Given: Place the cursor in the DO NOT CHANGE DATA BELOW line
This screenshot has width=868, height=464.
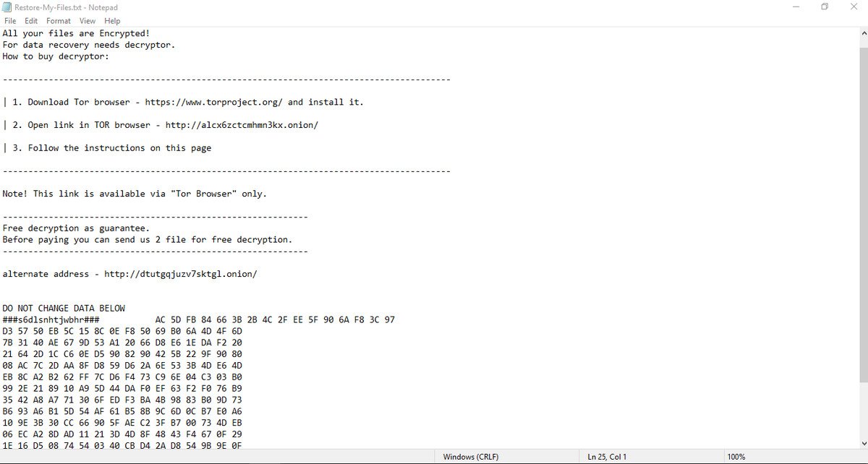Looking at the screenshot, I should pos(64,309).
